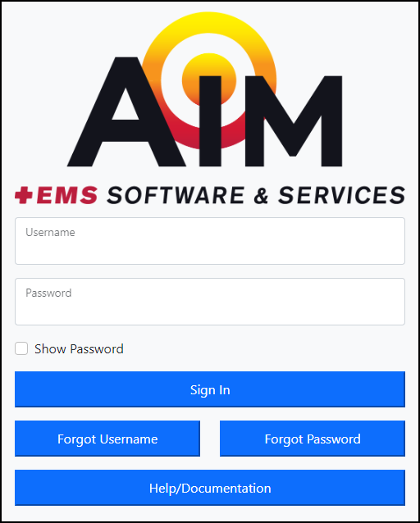The height and width of the screenshot is (523, 420).
Task: Open Help/Documentation
Action: pos(210,488)
